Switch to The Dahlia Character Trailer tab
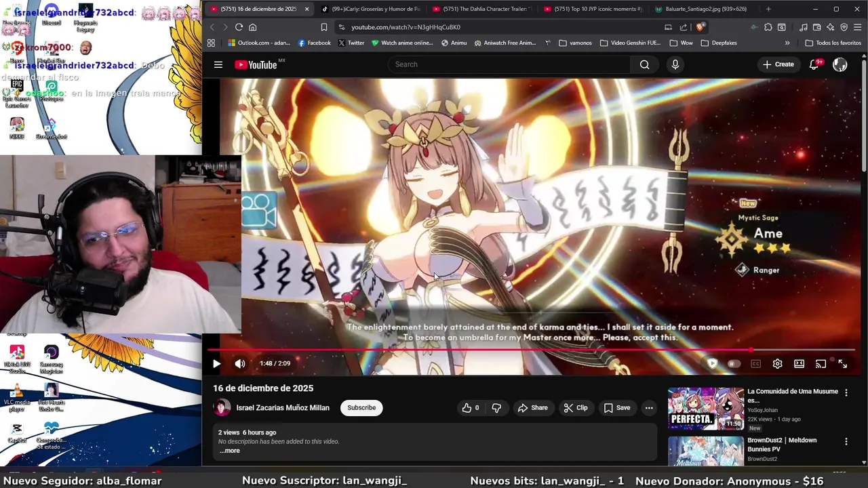Screen dimensions: 868x488 coord(481,9)
